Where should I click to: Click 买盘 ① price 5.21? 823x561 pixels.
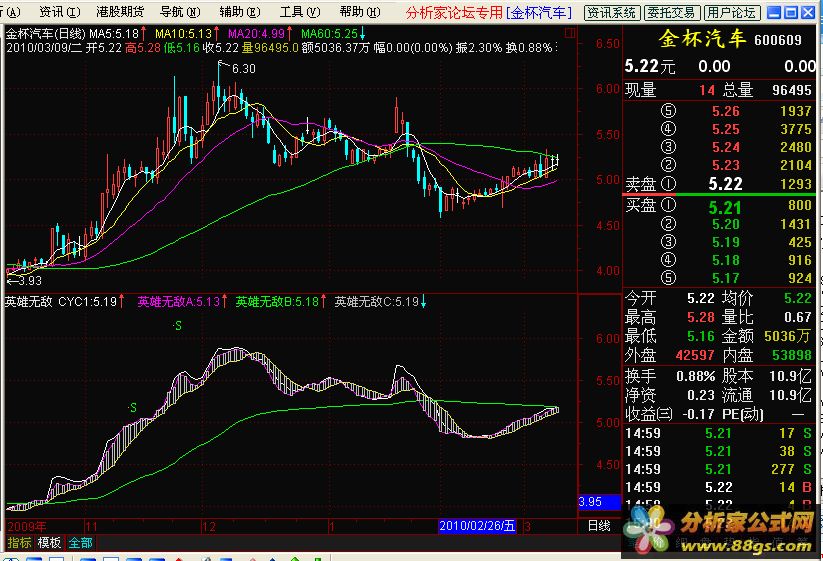725,208
